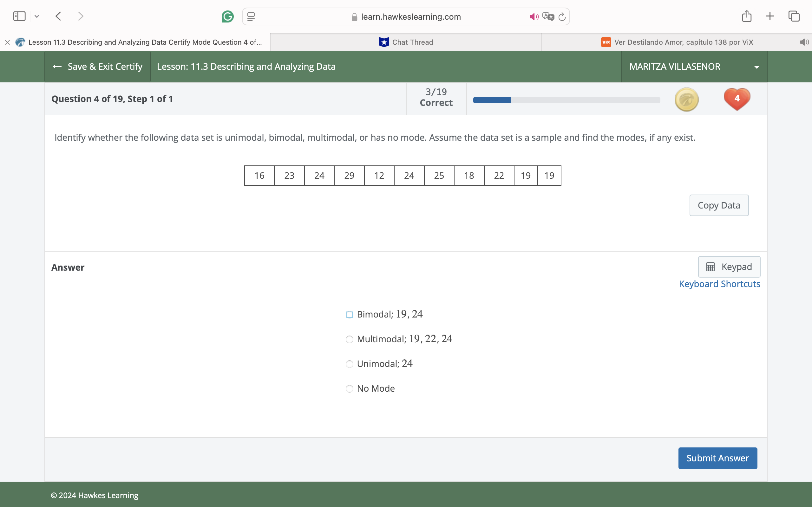Choose the Multimodal; 19, 22, 24 option

[349, 339]
